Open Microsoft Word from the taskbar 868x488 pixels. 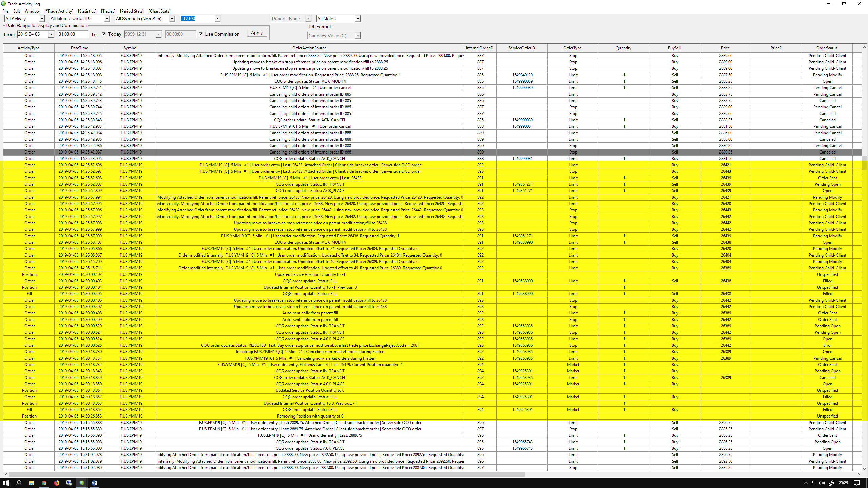94,483
